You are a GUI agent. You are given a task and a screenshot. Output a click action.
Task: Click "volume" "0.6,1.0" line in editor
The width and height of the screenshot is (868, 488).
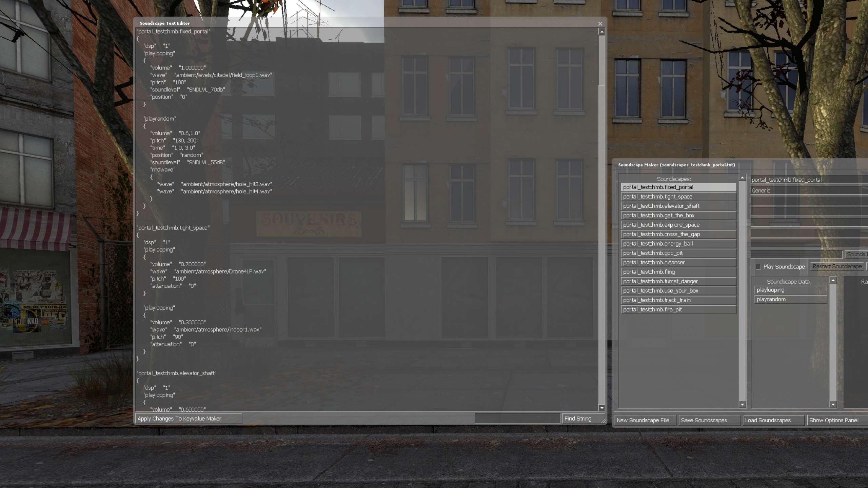click(175, 133)
